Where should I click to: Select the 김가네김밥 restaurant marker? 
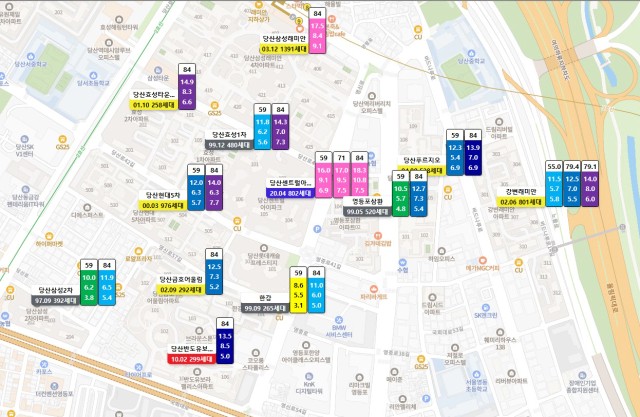378,235
